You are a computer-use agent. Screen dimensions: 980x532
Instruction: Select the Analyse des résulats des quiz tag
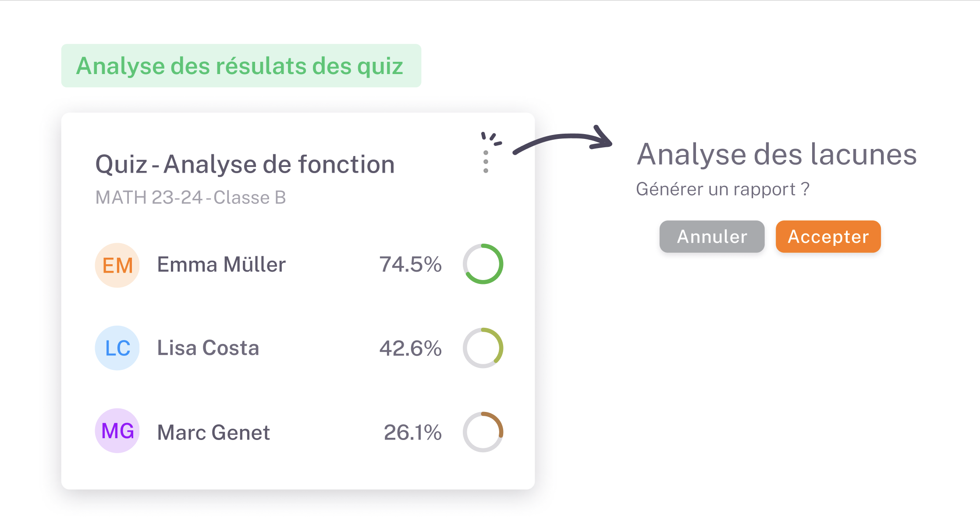coord(241,66)
